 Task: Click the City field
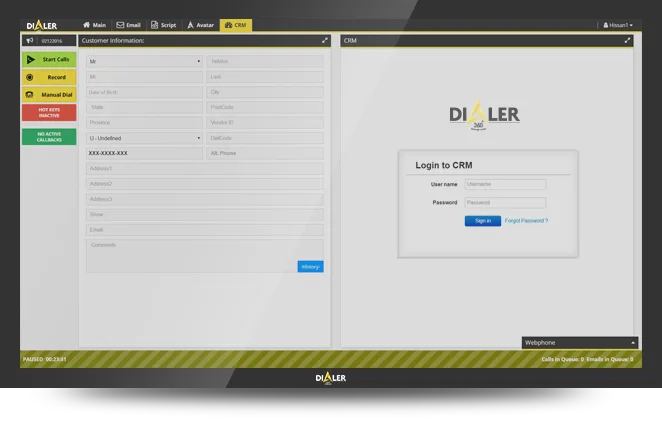[x=265, y=92]
